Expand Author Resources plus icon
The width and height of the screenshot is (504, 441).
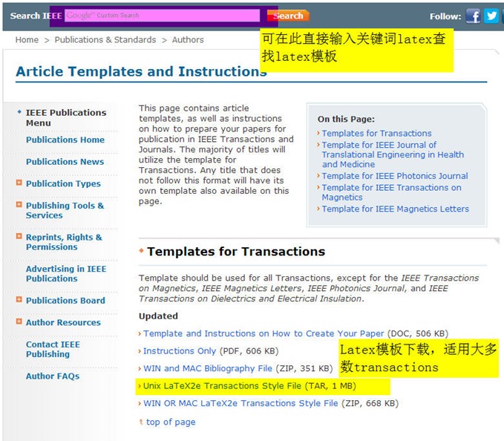(19, 321)
